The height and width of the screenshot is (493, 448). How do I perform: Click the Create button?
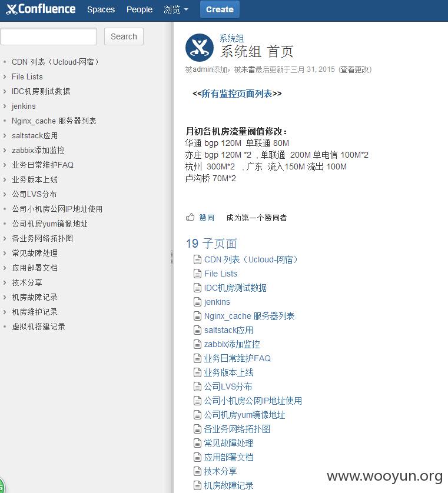pyautogui.click(x=220, y=9)
